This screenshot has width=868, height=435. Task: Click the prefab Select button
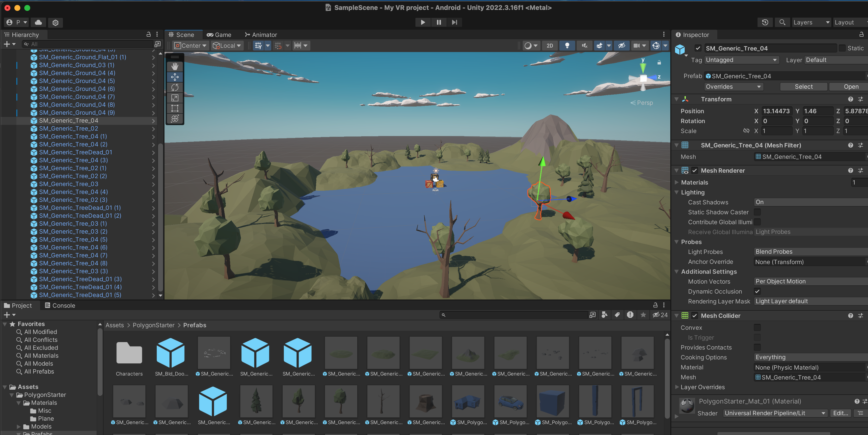803,87
